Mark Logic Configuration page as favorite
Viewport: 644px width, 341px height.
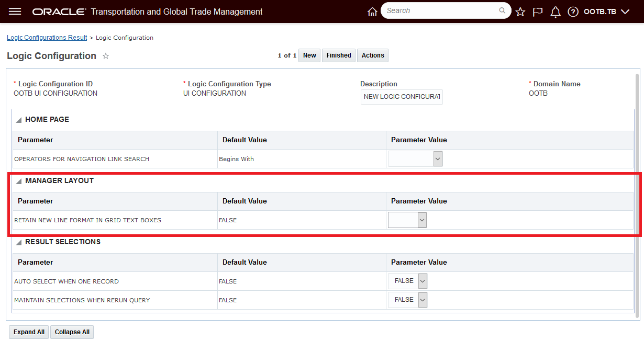[x=106, y=56]
